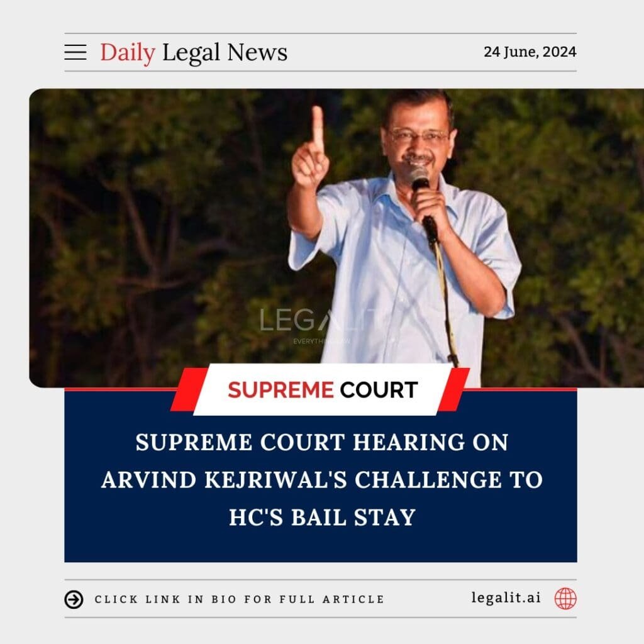
Task: Click the 'Supreme Court Hearing On' line
Action: (x=322, y=442)
